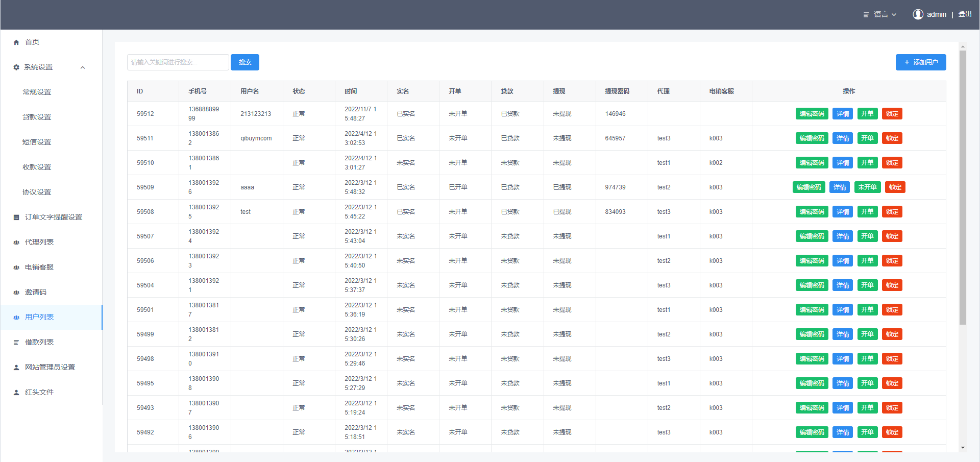Click the 邀请码 sidebar icon
980x462 pixels.
tap(16, 293)
